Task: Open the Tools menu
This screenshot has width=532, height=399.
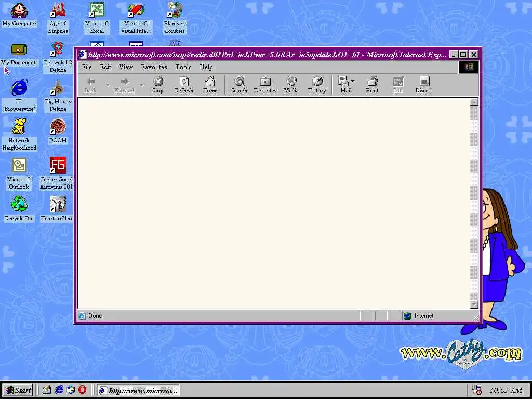Action: point(183,67)
